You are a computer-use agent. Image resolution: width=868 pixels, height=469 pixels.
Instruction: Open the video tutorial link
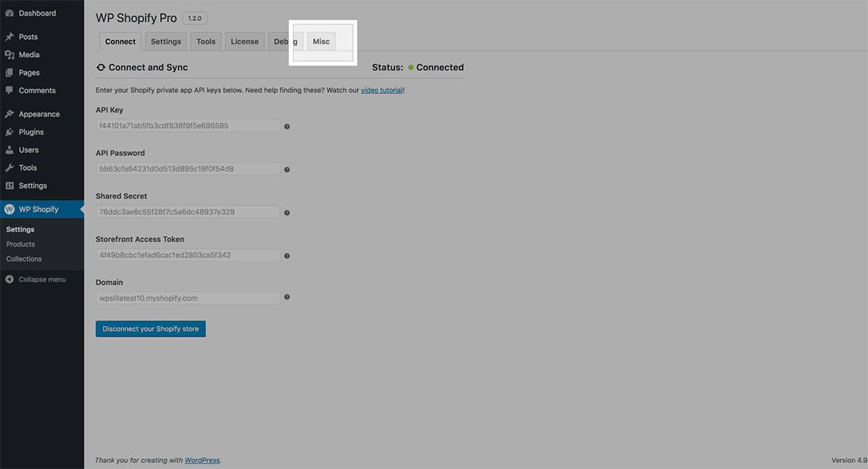(382, 89)
